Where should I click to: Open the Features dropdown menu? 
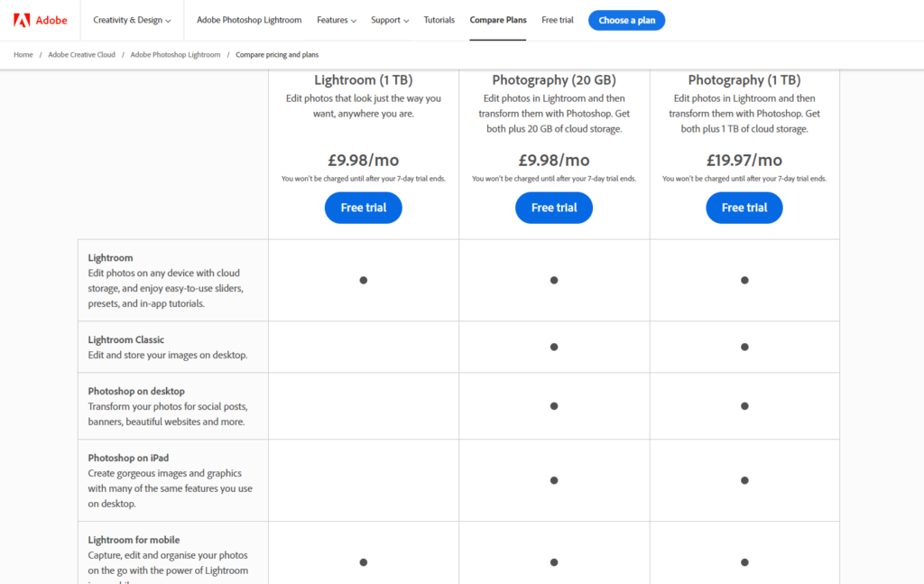click(337, 20)
